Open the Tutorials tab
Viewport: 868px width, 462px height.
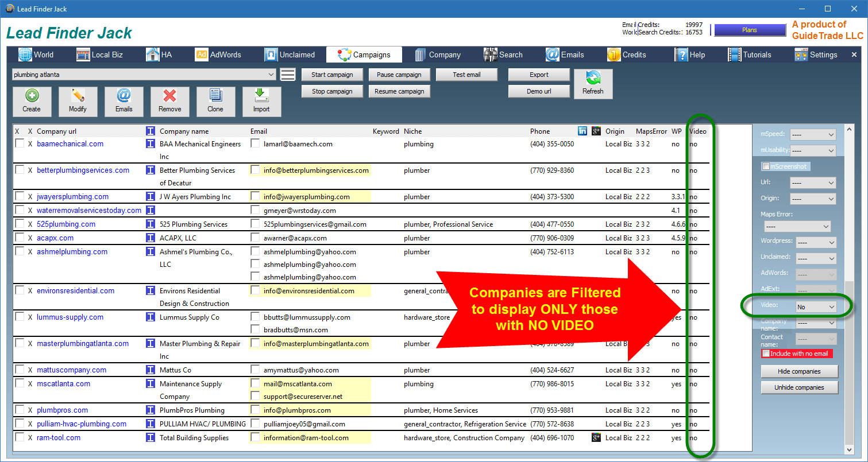point(750,55)
